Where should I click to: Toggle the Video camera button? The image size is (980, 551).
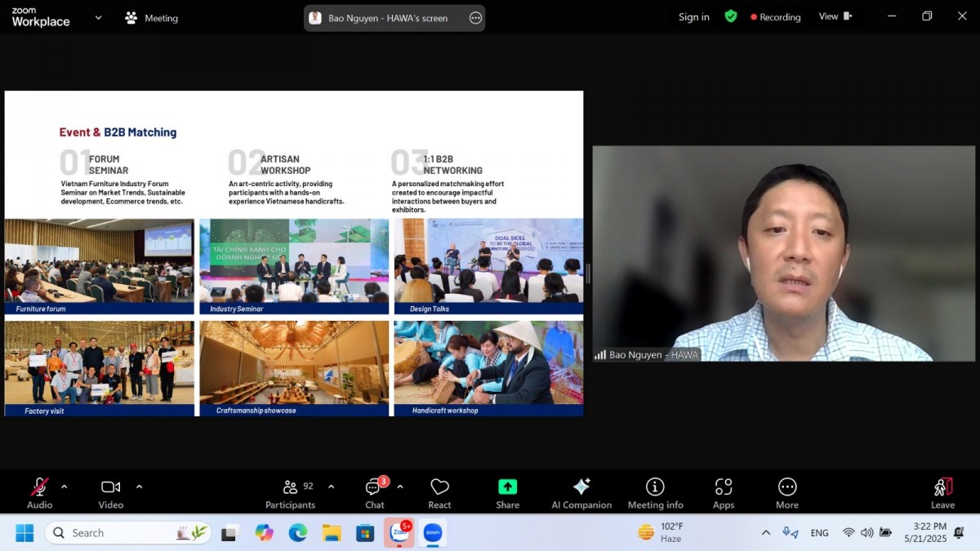click(110, 493)
